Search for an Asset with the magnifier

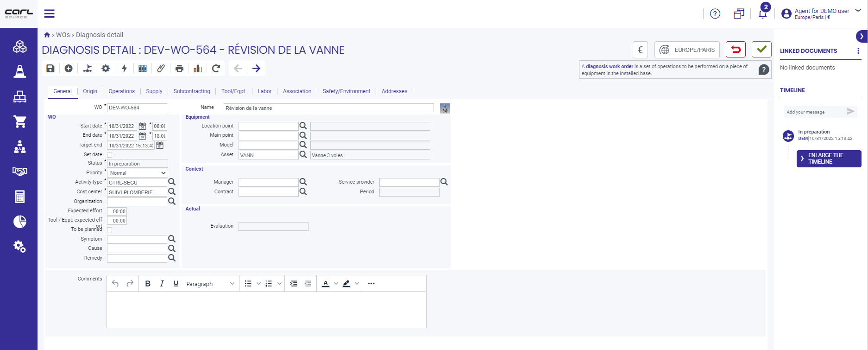point(303,154)
